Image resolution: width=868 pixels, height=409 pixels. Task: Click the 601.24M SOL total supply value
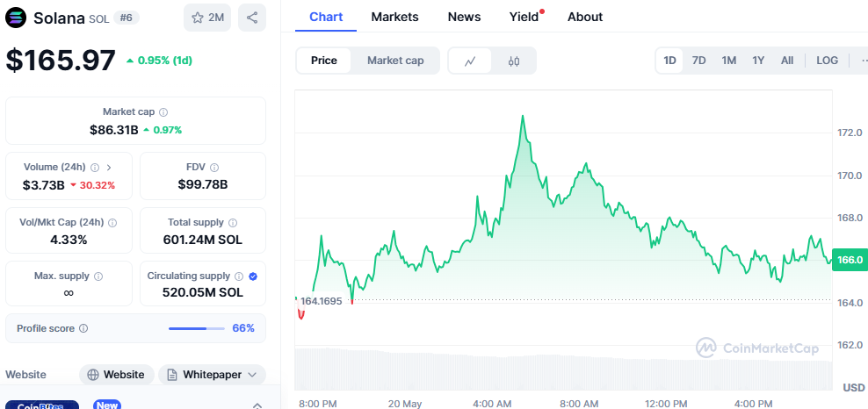(203, 240)
